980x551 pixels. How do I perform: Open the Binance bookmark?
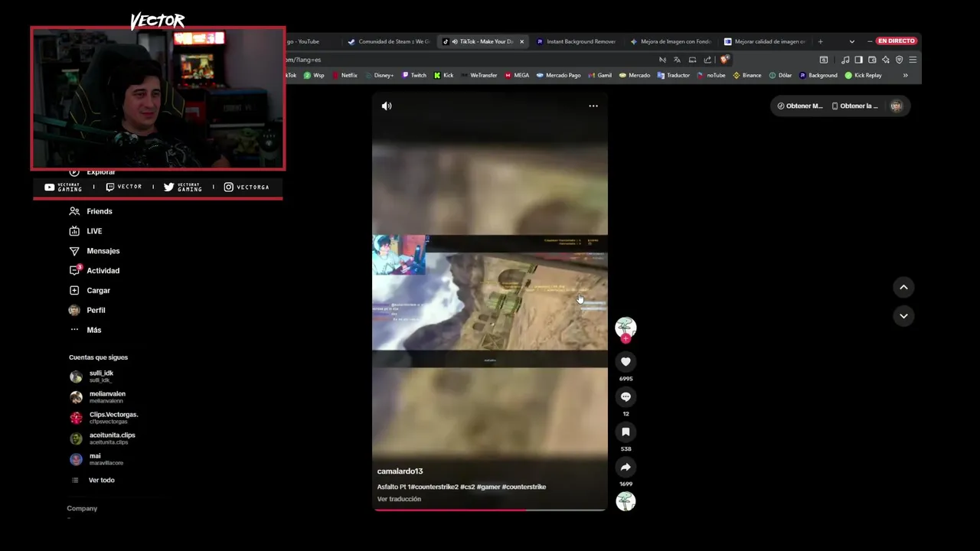pyautogui.click(x=747, y=76)
